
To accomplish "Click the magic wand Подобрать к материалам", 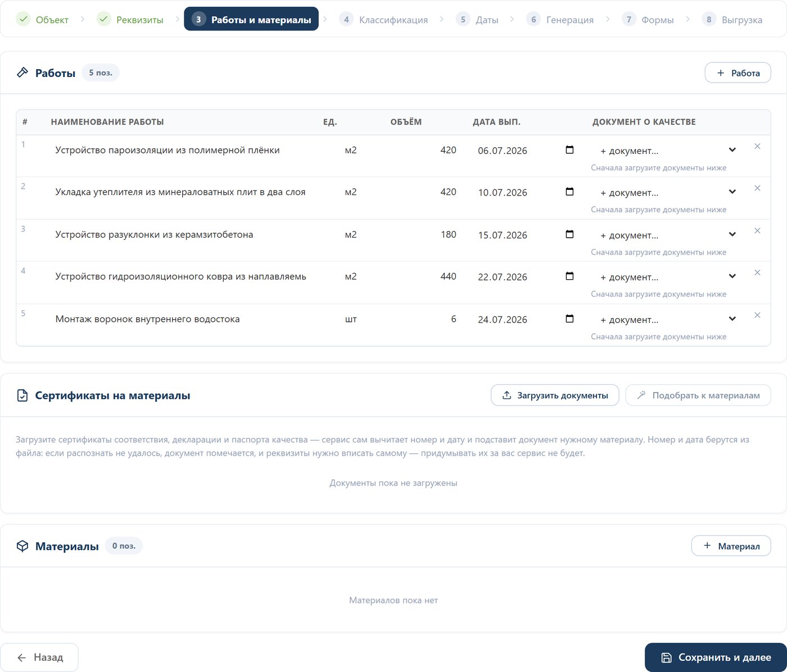I will tap(641, 395).
